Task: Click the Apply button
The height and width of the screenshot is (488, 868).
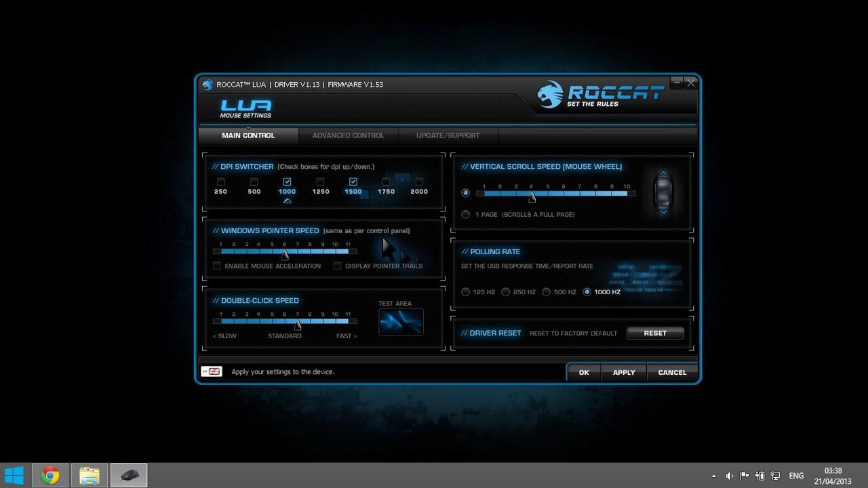Action: pos(624,372)
